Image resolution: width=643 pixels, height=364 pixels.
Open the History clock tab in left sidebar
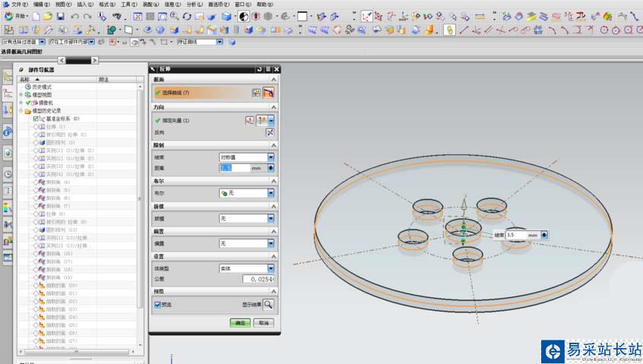click(8, 173)
